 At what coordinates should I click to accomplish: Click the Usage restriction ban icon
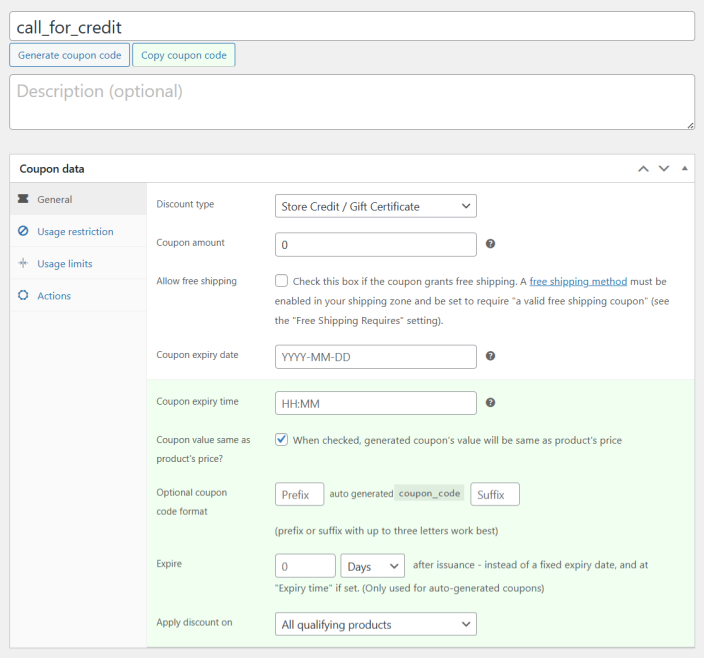[x=23, y=231]
